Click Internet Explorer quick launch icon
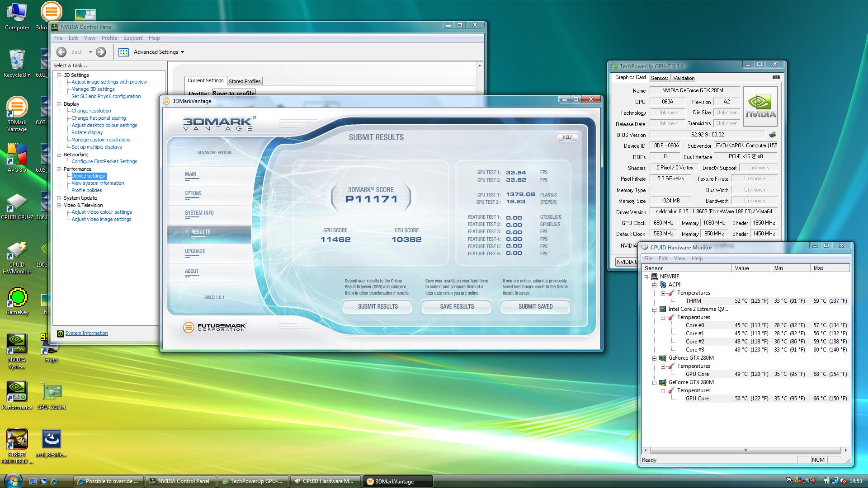 pyautogui.click(x=54, y=481)
